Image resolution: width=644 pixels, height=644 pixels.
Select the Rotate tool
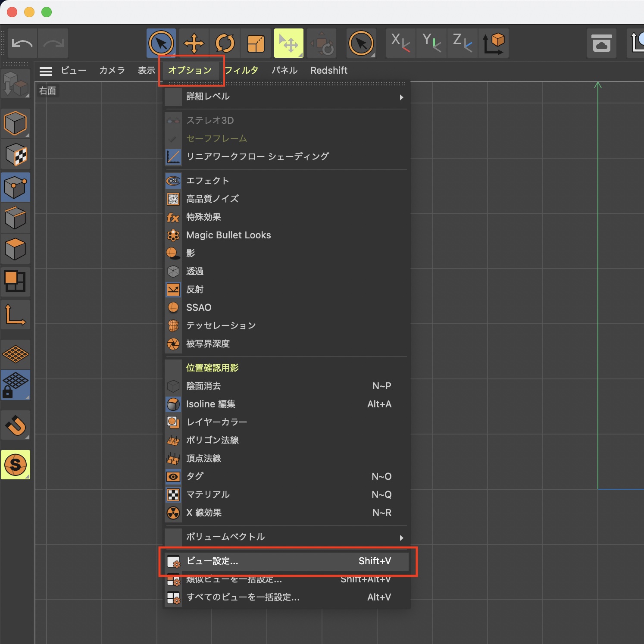[225, 43]
